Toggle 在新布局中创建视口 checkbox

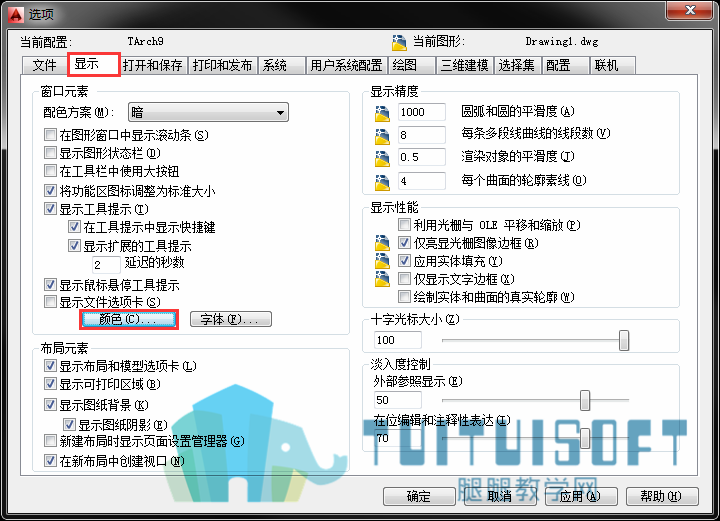(x=50, y=460)
